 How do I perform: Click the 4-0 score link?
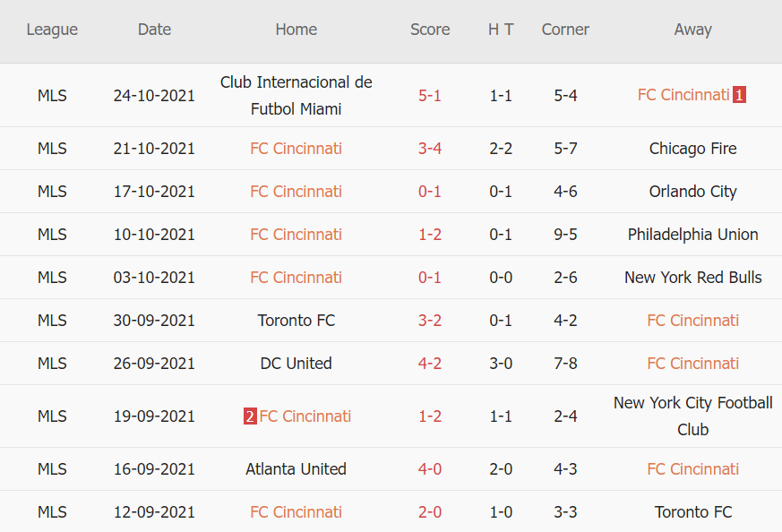click(x=430, y=469)
